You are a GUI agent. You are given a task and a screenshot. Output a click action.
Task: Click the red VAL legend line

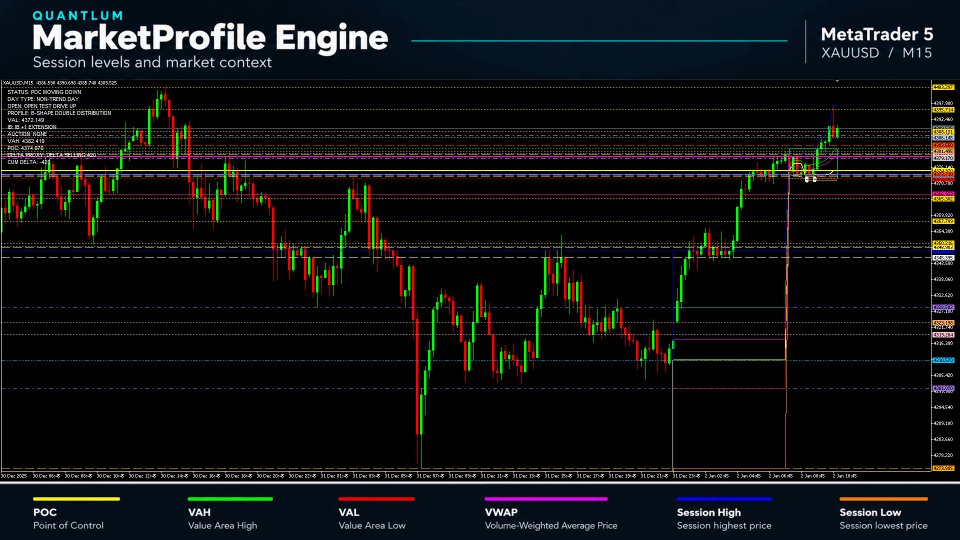(x=377, y=499)
